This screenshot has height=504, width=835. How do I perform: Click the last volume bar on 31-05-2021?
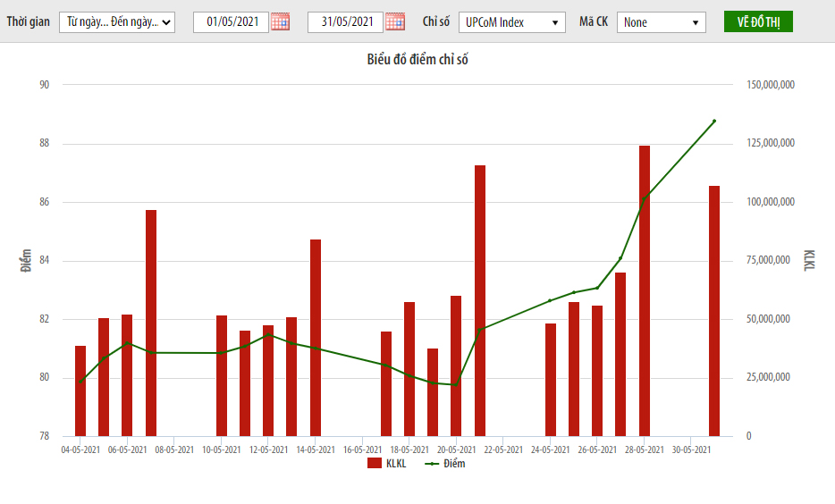click(x=714, y=311)
